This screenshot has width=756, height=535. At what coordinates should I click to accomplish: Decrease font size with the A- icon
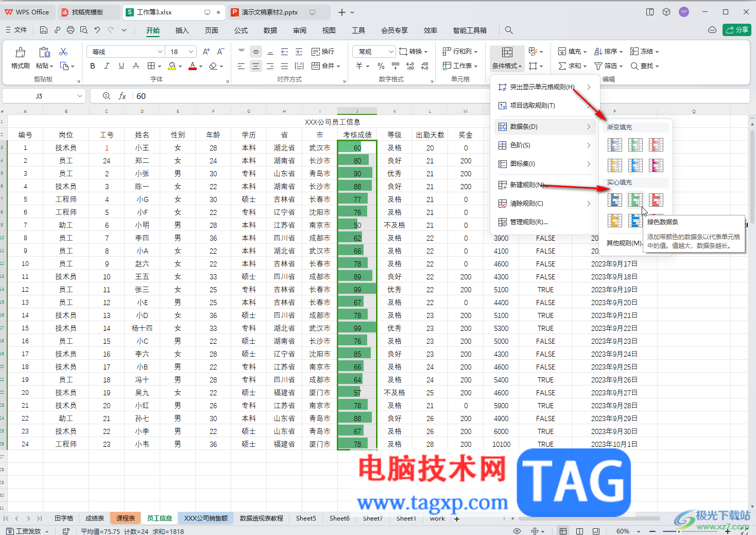[220, 52]
